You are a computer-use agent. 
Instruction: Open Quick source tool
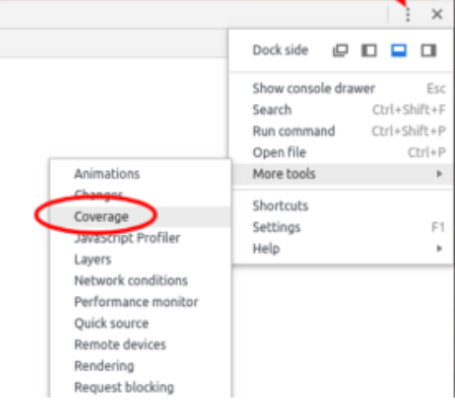(x=140, y=323)
